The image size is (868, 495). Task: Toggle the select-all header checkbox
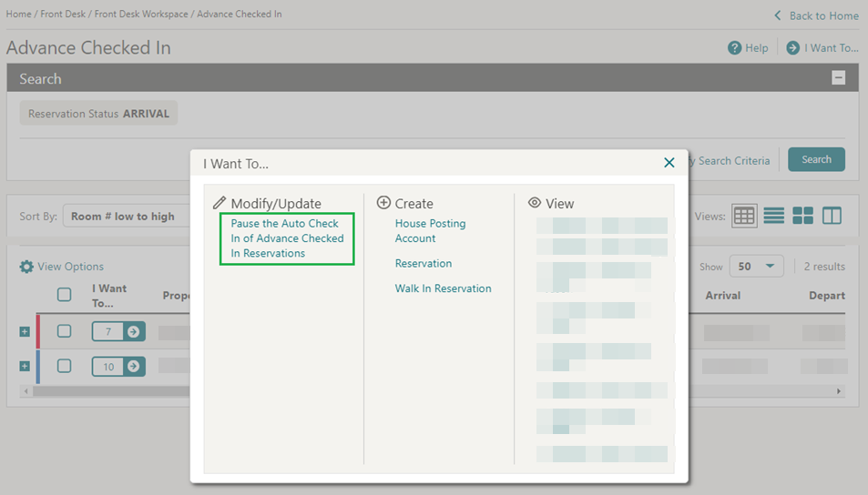point(65,294)
